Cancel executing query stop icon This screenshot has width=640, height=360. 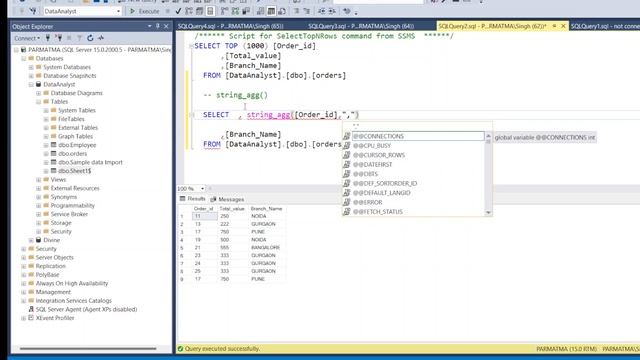click(167, 11)
